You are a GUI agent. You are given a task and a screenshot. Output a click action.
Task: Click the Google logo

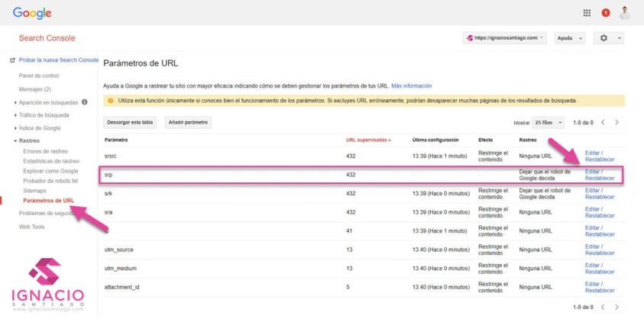click(32, 13)
